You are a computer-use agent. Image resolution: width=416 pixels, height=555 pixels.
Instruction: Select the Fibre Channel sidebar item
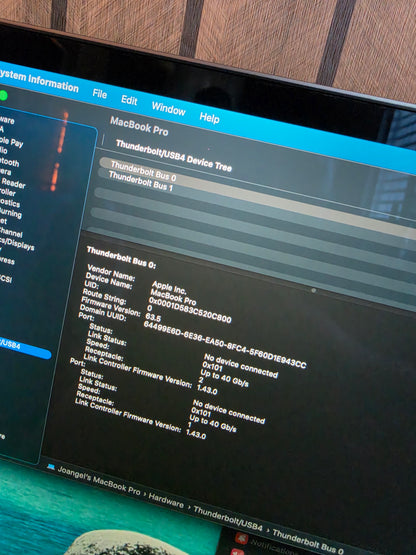tap(11, 233)
